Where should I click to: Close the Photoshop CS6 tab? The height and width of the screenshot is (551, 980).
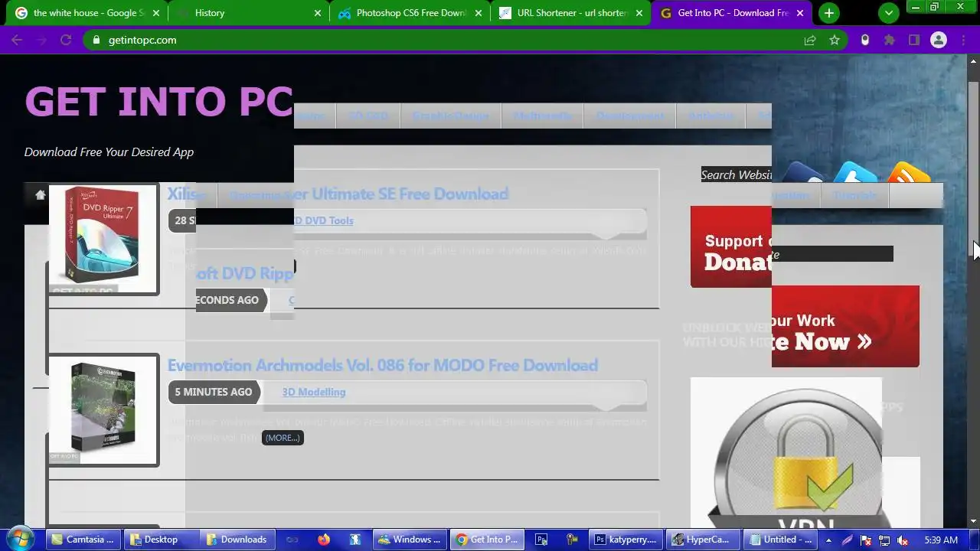click(479, 13)
